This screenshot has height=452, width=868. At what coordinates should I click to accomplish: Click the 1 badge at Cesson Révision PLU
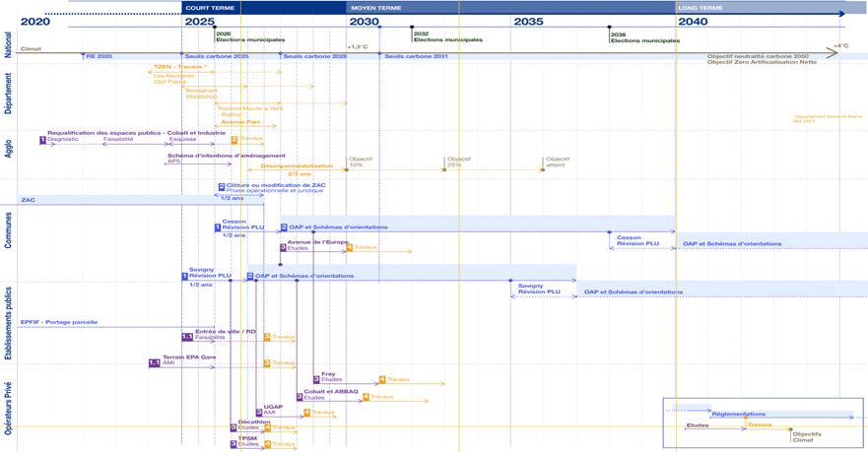(x=218, y=227)
